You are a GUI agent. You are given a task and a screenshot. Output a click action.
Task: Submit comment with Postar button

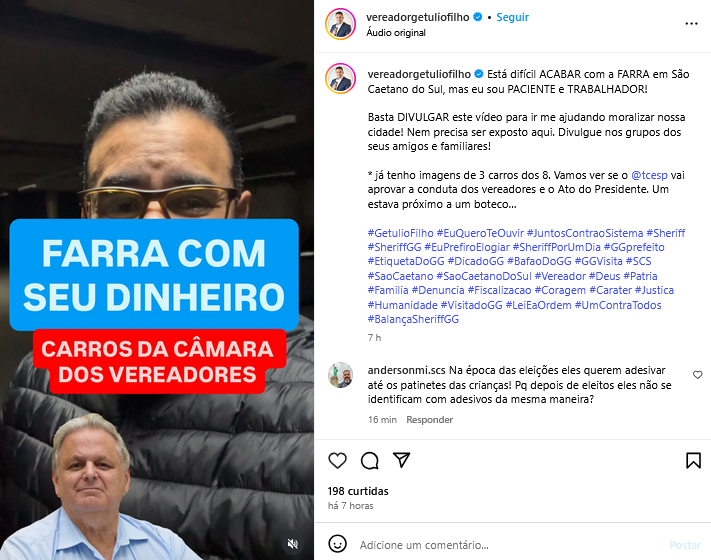pos(685,545)
